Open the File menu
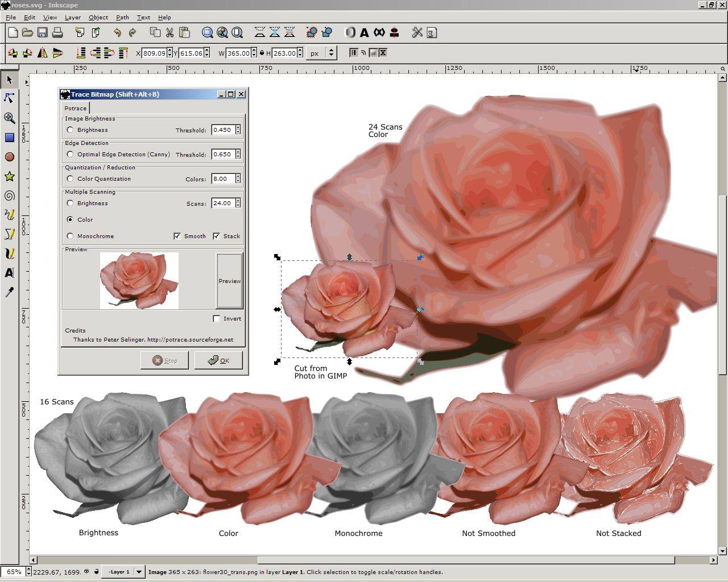The image size is (728, 582). [x=11, y=17]
